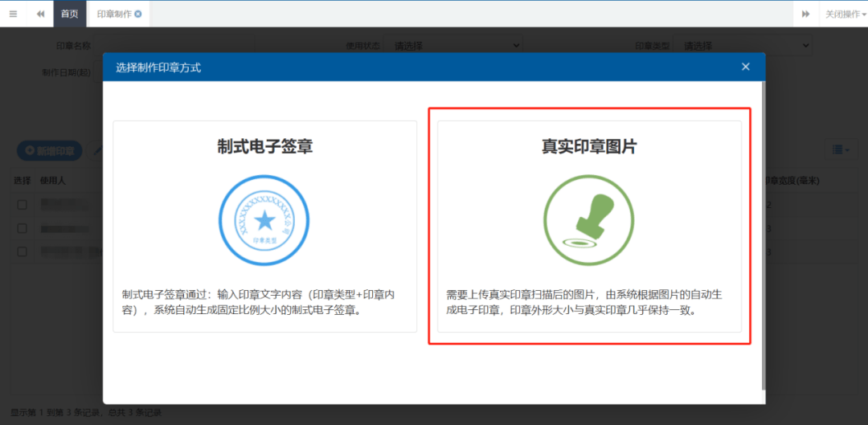Screen dimensions: 868x425
Task: Choose the 真实印章图片 card heading
Action: (x=589, y=147)
